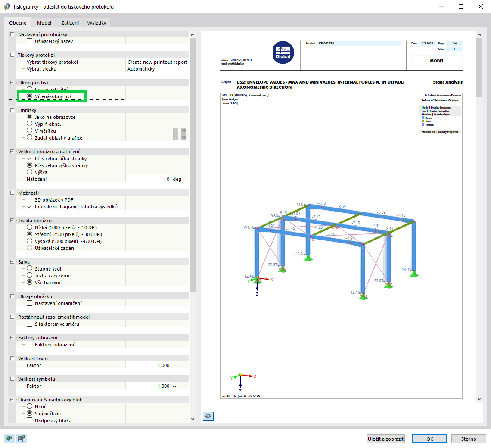Enable the 'Nastavení ohraničení' checkbox
491x448 pixels.
click(x=29, y=303)
